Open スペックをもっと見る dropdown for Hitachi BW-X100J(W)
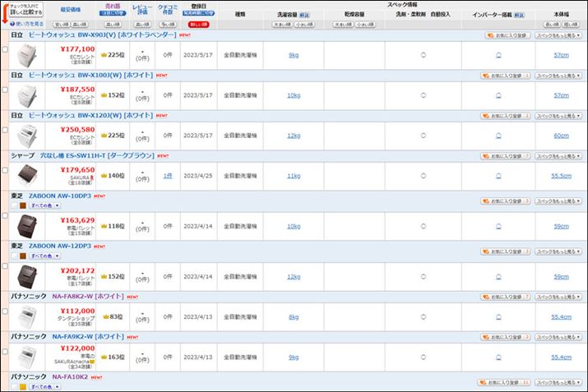 558,75
